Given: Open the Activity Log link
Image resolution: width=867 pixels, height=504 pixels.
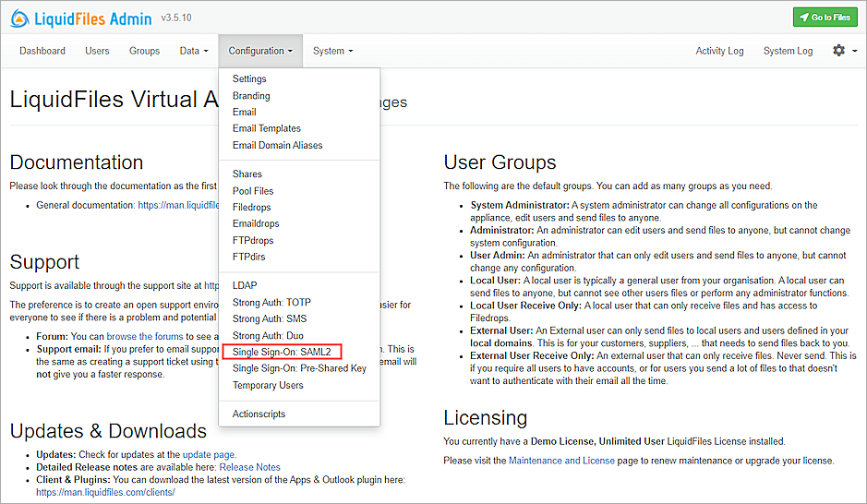Looking at the screenshot, I should (719, 51).
